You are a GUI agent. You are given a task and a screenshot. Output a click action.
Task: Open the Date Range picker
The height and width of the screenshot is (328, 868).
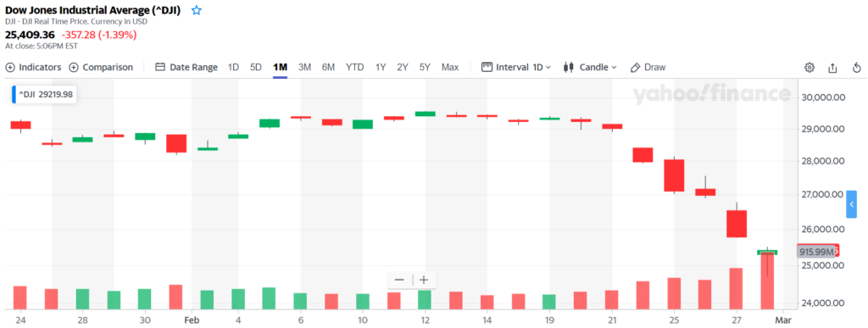[x=186, y=68]
